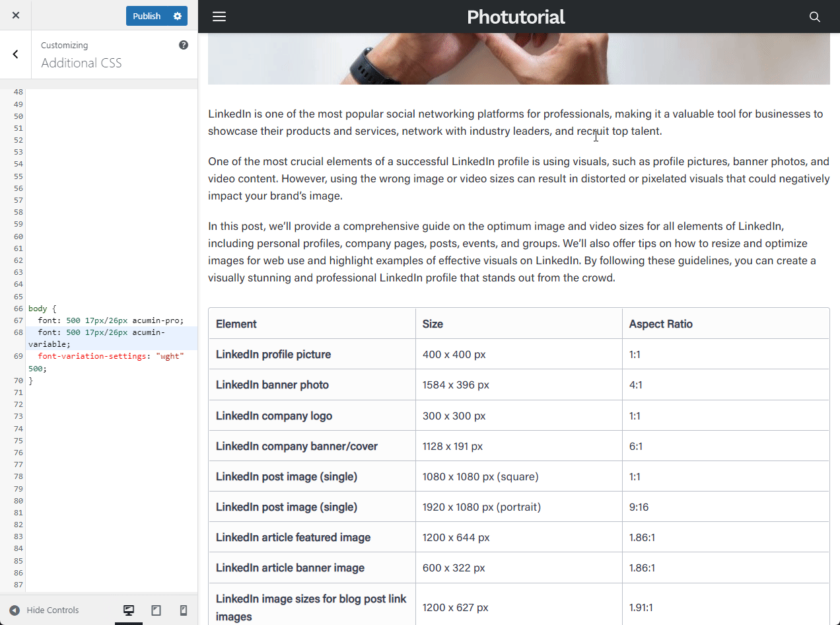Click the Additional CSS section heading
The image size is (840, 625).
81,63
